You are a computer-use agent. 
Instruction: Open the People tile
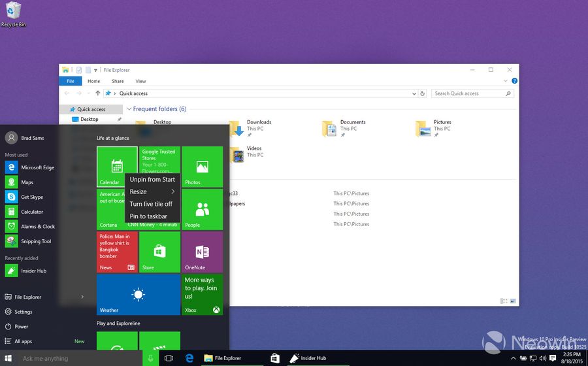click(x=202, y=210)
